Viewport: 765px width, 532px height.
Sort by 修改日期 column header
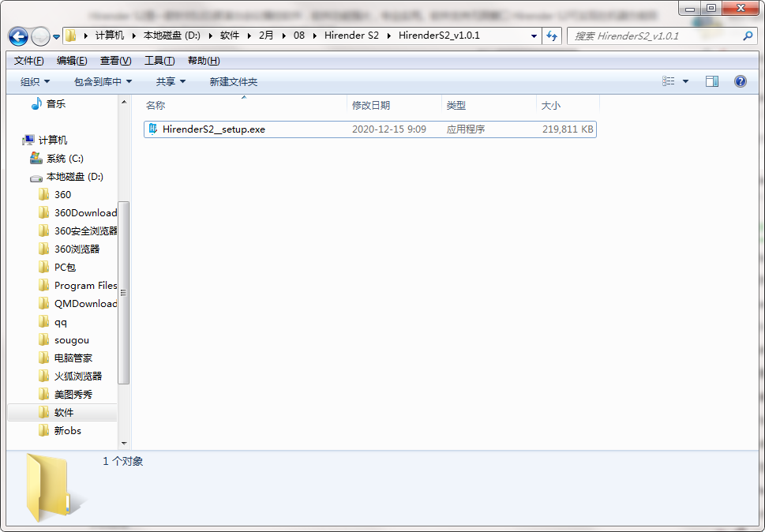[394, 105]
